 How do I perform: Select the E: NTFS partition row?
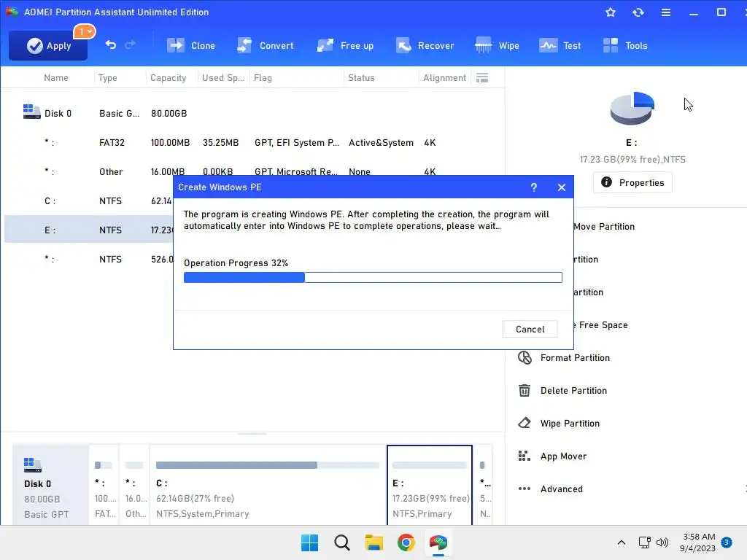[89, 230]
